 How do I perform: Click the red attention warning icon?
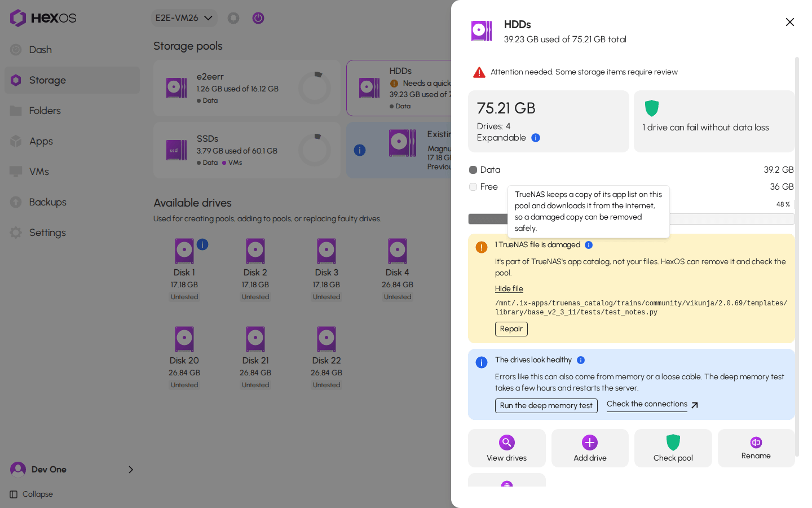pyautogui.click(x=479, y=72)
